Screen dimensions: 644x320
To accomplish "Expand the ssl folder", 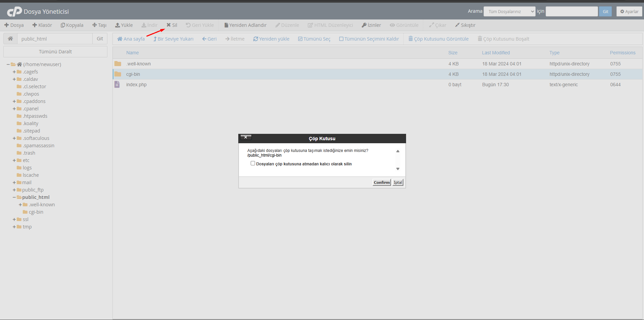I will tap(14, 219).
